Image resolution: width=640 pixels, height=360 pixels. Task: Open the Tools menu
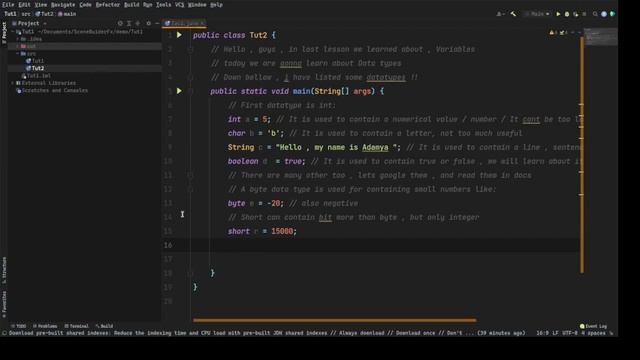click(163, 5)
